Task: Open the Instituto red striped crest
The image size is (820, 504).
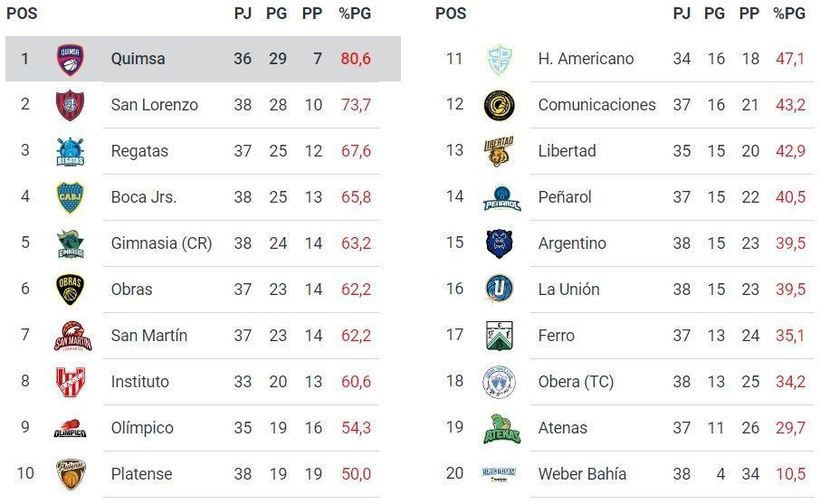Action: 71,382
